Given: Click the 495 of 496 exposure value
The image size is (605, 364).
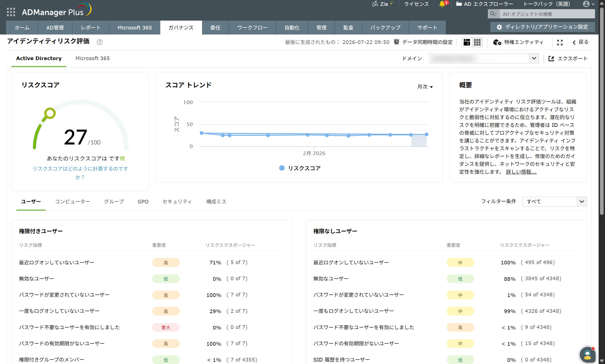Looking at the screenshot, I should click(x=538, y=262).
